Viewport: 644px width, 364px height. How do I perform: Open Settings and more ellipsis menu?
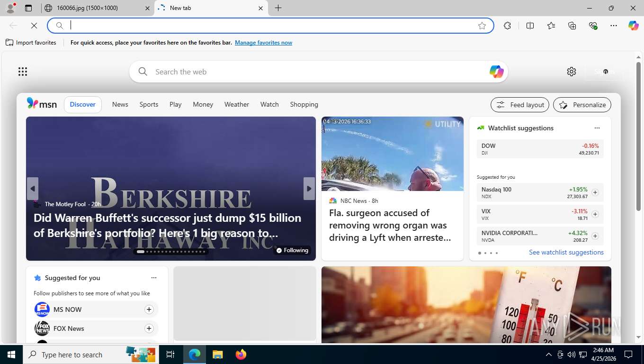click(x=614, y=26)
